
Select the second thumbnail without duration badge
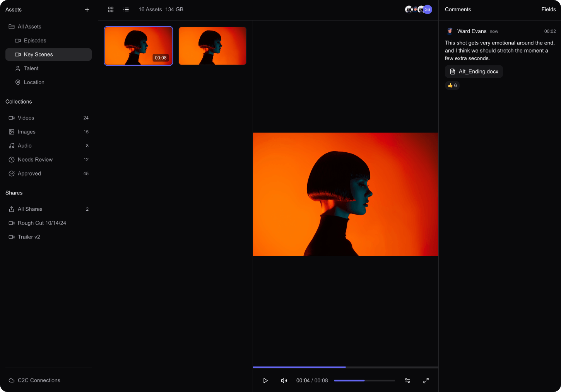pyautogui.click(x=212, y=46)
